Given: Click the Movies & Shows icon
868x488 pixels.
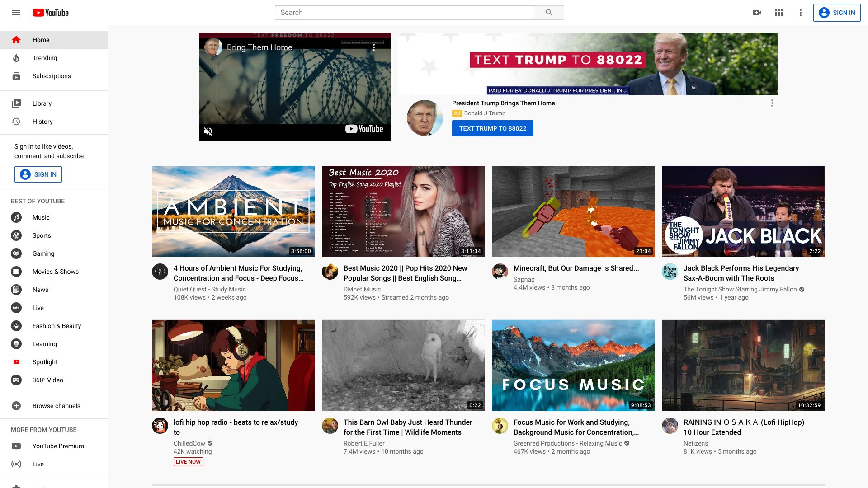Looking at the screenshot, I should point(16,272).
